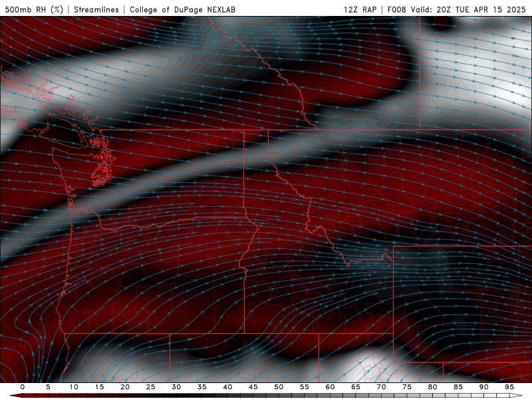Click the '10' value on color scale
Viewport: 532px width, 399px height.
click(x=74, y=387)
